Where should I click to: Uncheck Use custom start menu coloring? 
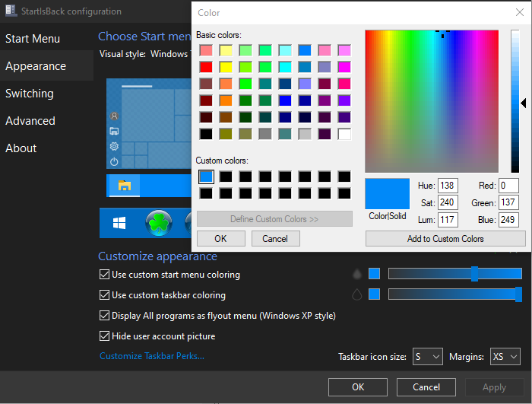(x=105, y=275)
